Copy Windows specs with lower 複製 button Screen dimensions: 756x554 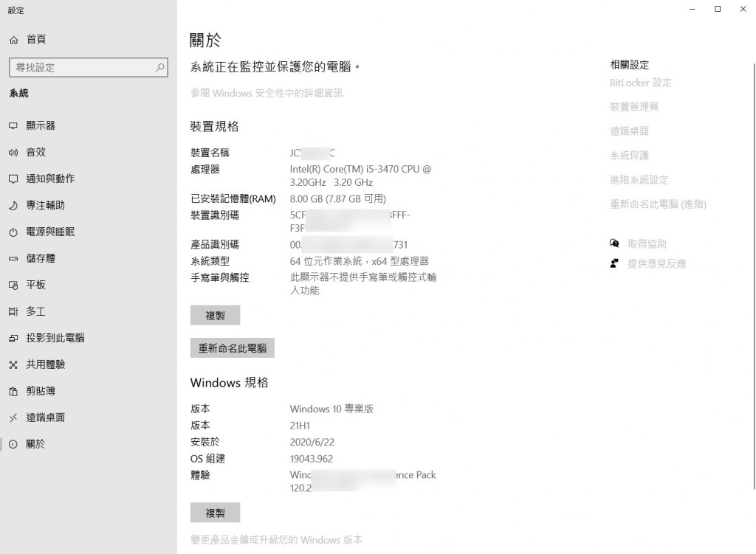point(215,513)
